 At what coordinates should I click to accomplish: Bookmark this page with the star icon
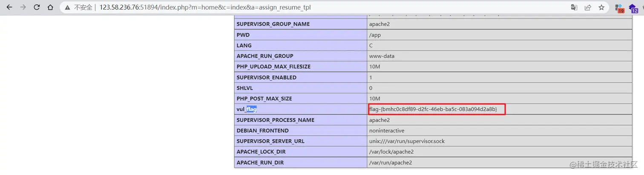pyautogui.click(x=601, y=7)
